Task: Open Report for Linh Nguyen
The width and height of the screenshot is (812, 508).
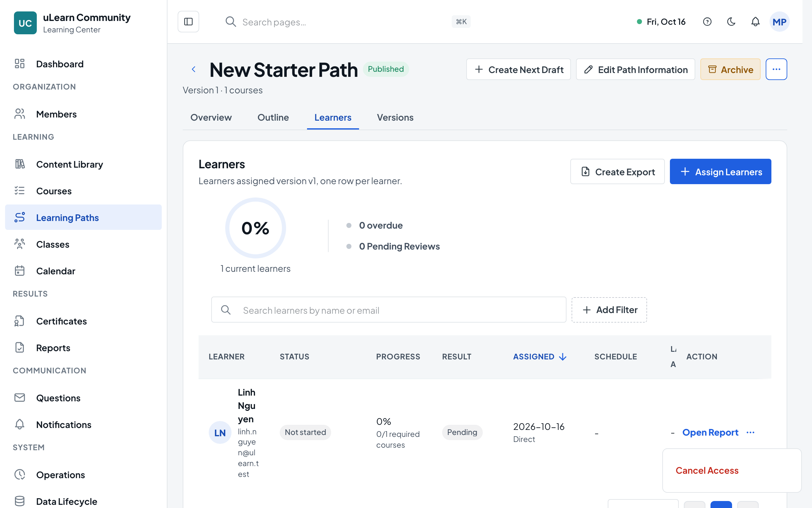Action: (x=710, y=432)
